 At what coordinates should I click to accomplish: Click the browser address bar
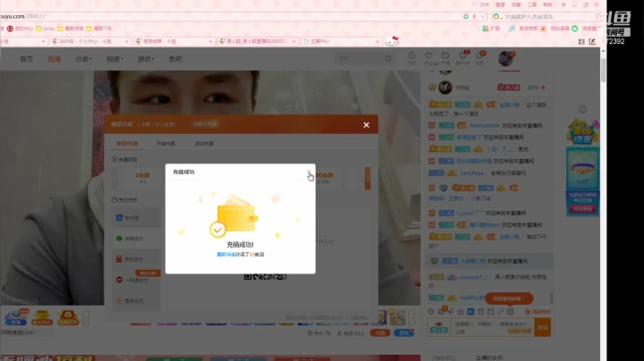tap(230, 16)
